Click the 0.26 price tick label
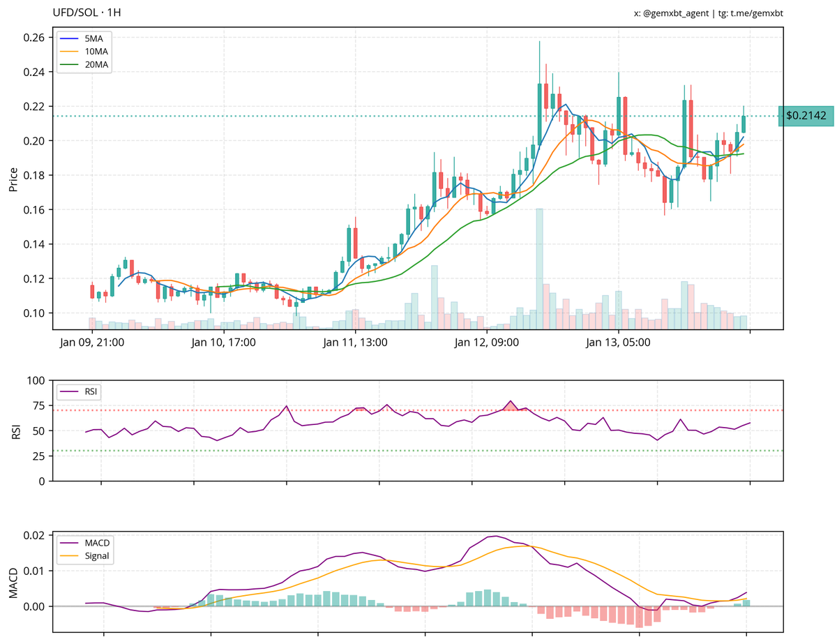The image size is (837, 644). point(34,38)
